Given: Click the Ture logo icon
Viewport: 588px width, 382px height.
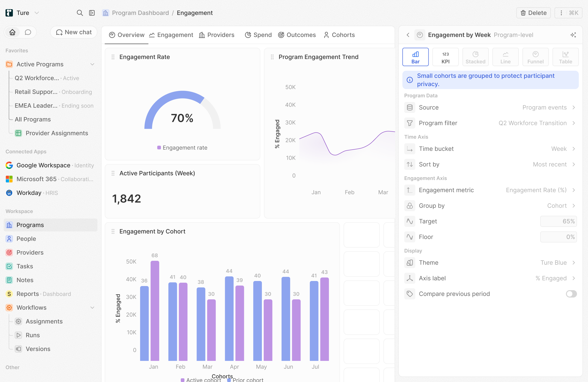Looking at the screenshot, I should (x=9, y=13).
